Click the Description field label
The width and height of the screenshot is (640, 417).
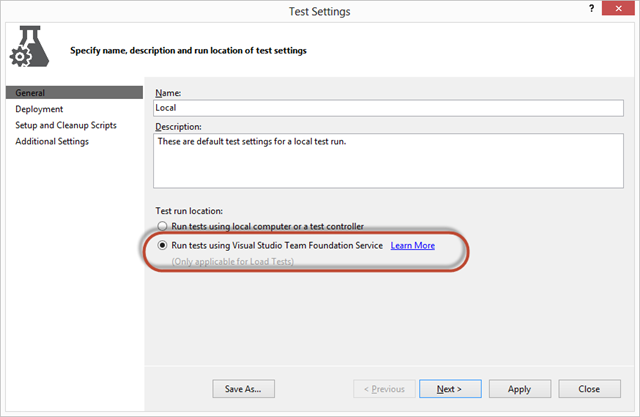[178, 127]
